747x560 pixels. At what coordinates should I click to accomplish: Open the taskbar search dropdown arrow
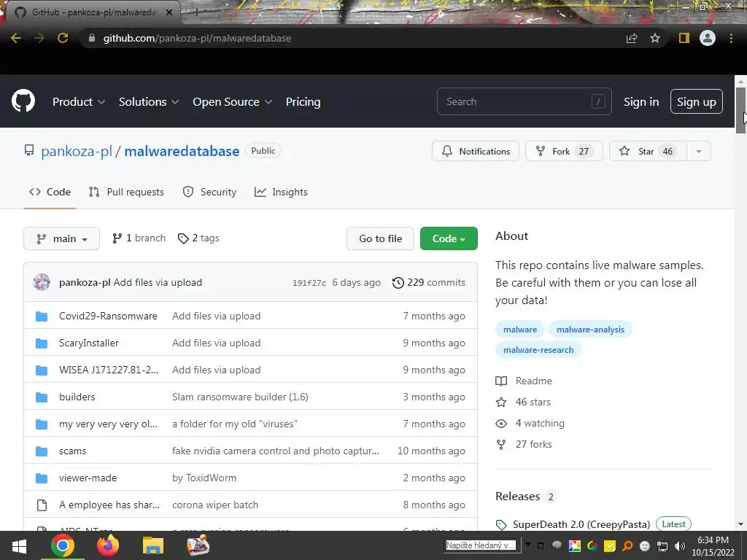click(527, 544)
